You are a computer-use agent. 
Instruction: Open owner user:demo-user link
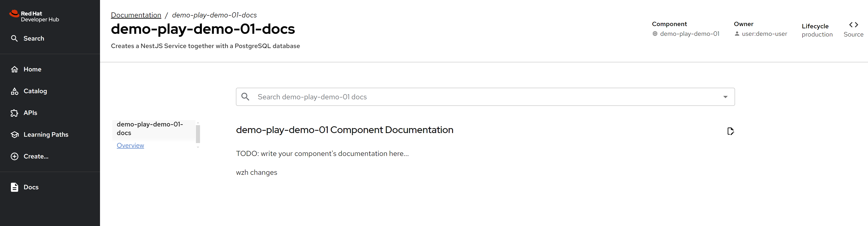click(764, 34)
